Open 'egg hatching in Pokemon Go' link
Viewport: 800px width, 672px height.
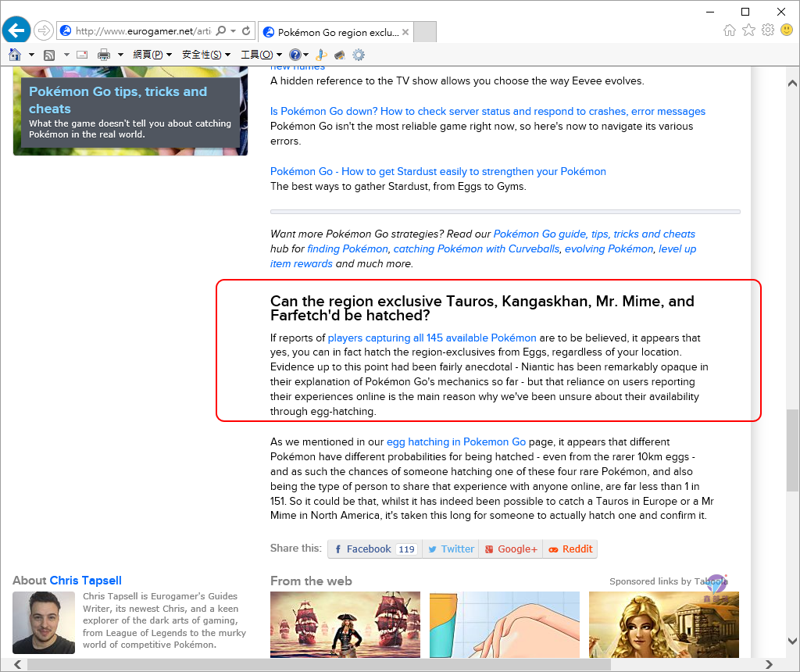tap(456, 441)
